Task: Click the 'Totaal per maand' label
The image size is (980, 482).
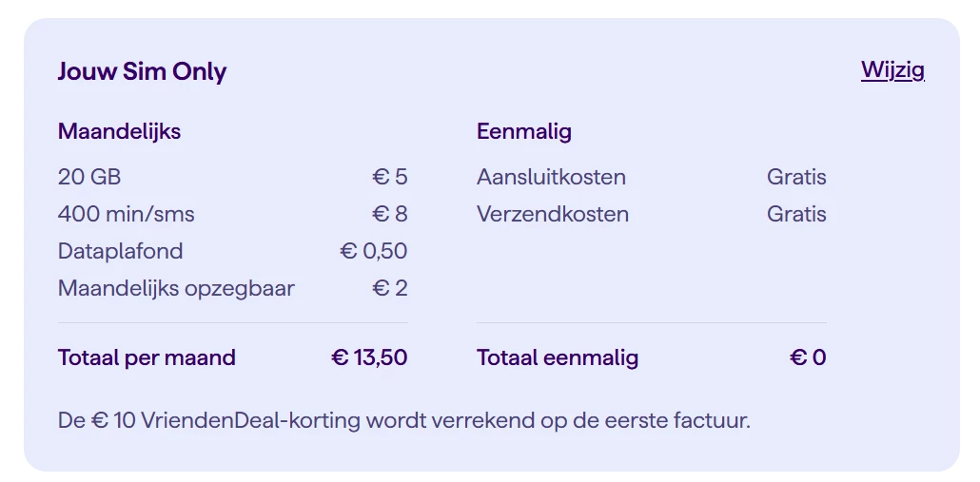Action: click(x=147, y=357)
